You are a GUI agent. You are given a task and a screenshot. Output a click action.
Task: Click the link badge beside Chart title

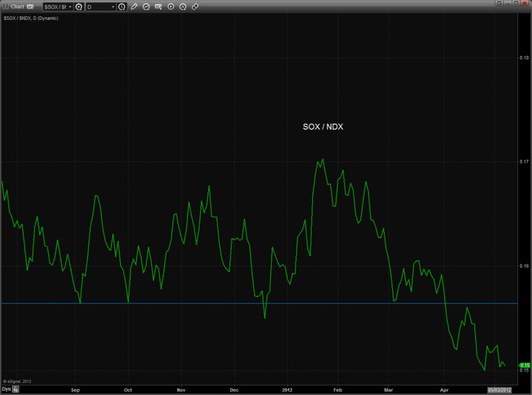click(30, 7)
